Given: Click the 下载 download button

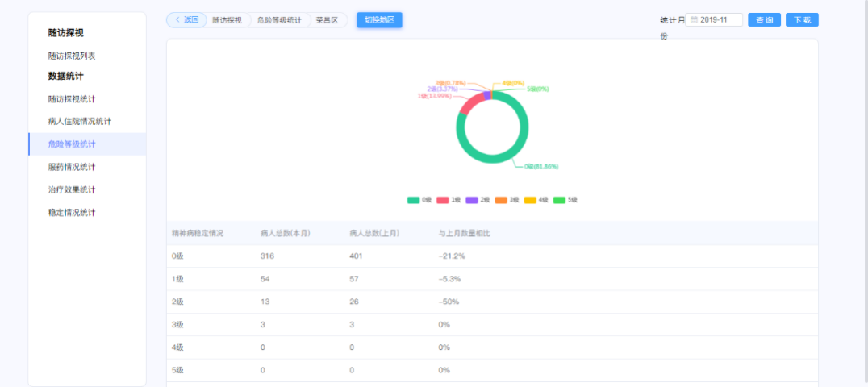Looking at the screenshot, I should click(x=802, y=20).
